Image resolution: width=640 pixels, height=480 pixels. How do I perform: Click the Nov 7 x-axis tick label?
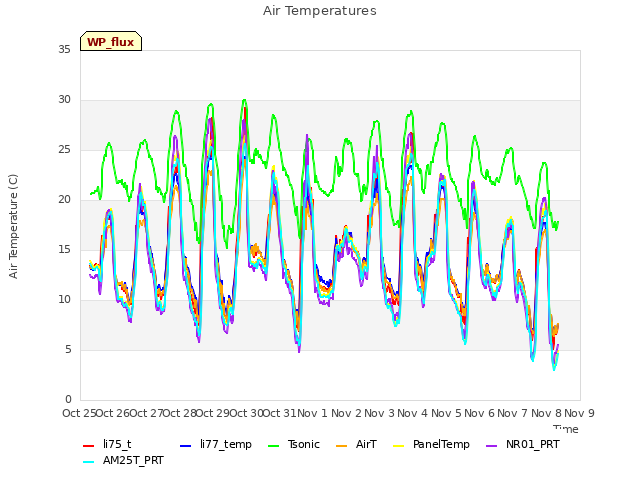point(513,413)
